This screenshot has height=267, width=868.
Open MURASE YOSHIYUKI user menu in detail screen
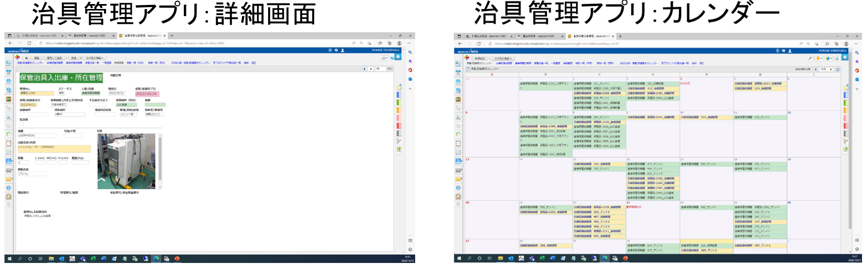(386, 50)
